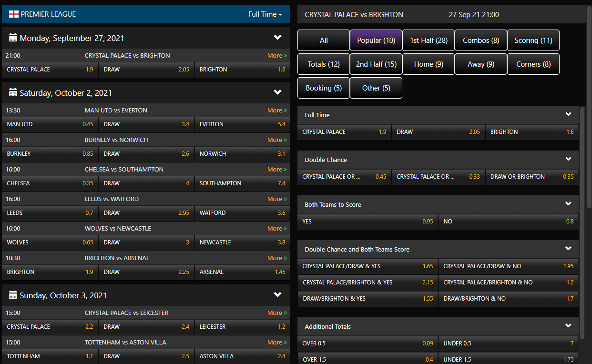The width and height of the screenshot is (592, 364).
Task: Pick Wolves at 0.65
Action: pyautogui.click(x=50, y=243)
